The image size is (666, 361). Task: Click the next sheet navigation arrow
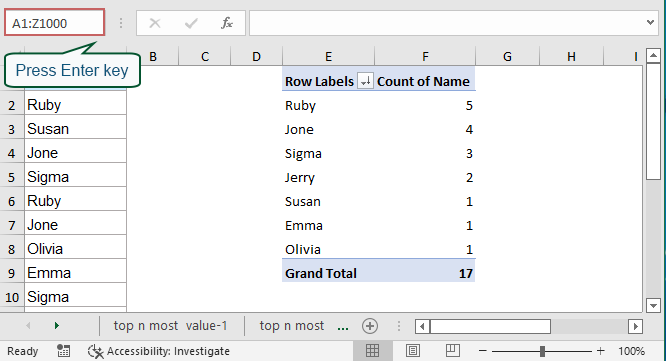pos(56,326)
